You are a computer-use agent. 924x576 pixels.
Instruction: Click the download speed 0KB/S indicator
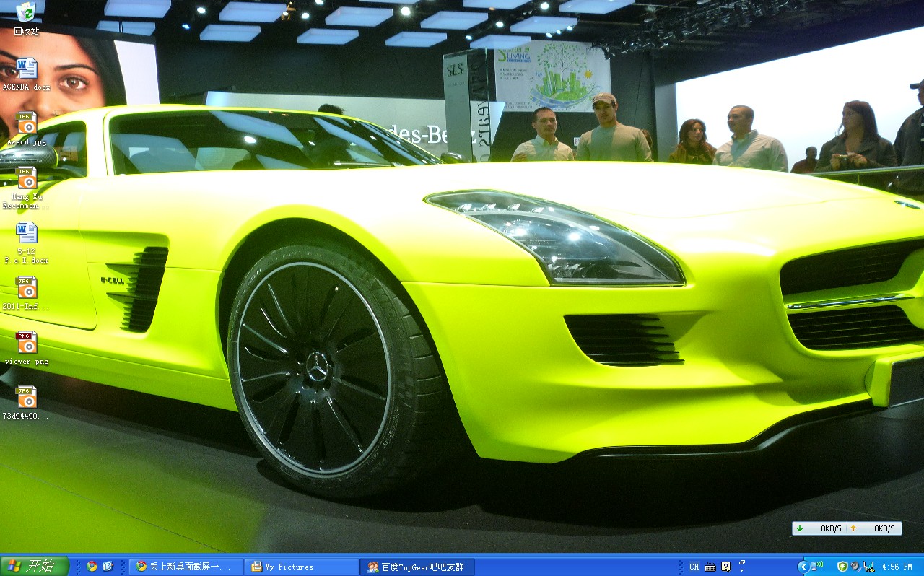pos(819,528)
